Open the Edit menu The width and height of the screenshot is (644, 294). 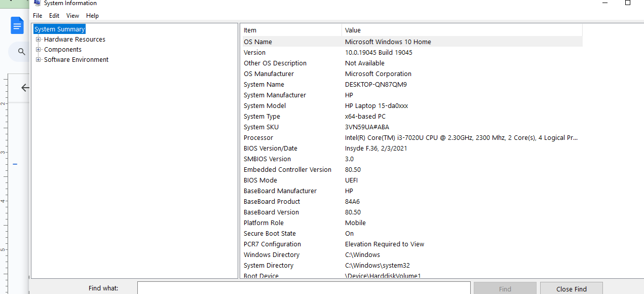(x=54, y=15)
